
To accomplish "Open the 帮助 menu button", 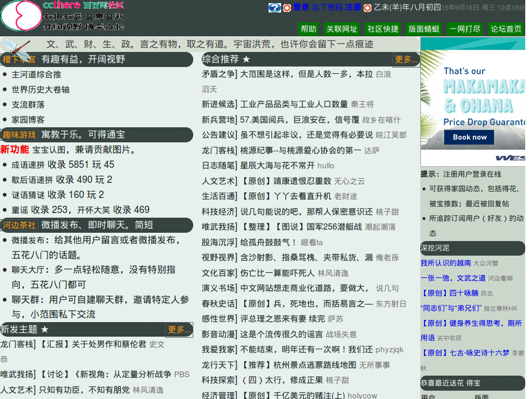I will pyautogui.click(x=309, y=29).
